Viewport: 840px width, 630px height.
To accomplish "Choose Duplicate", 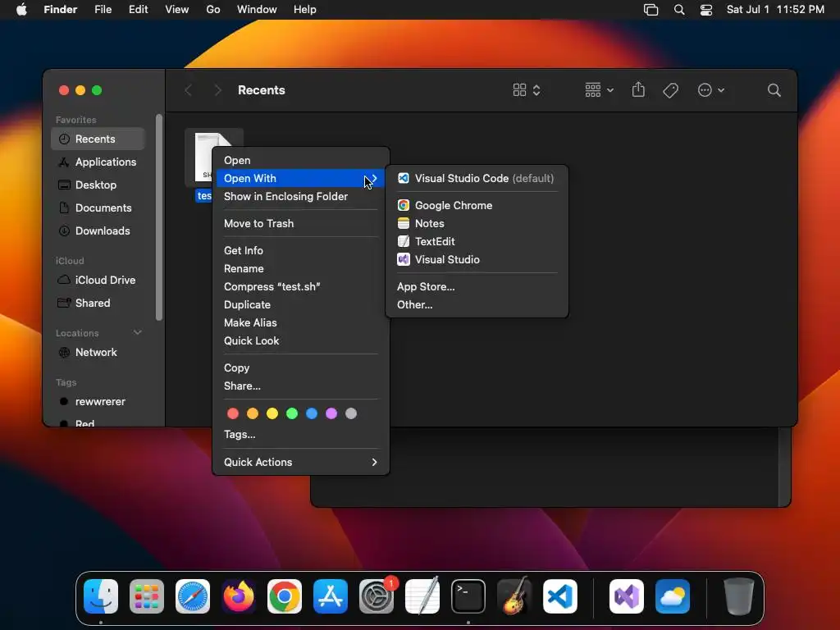I will pyautogui.click(x=300, y=305).
